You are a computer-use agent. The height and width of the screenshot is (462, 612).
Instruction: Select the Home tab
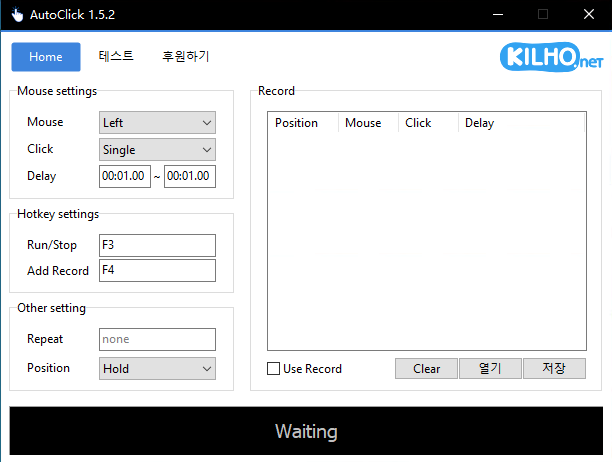click(46, 57)
